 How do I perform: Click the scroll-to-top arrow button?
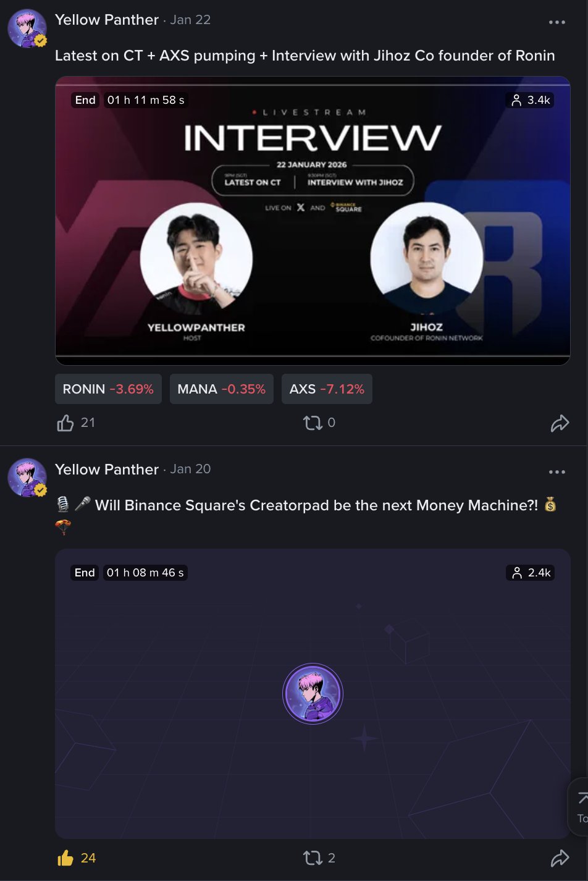(x=581, y=806)
